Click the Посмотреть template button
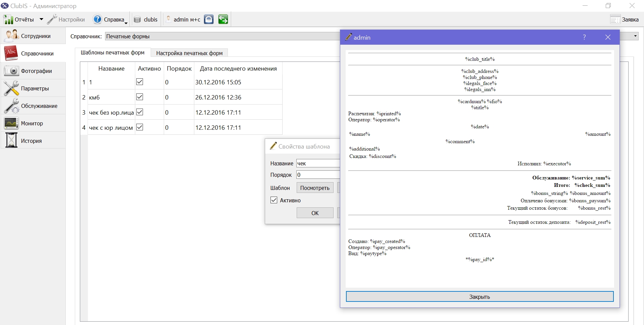The height and width of the screenshot is (325, 644). click(315, 188)
